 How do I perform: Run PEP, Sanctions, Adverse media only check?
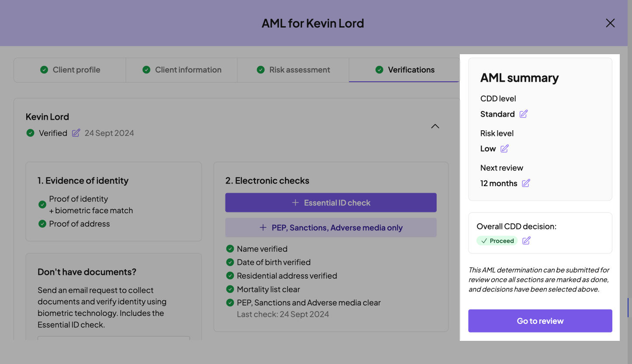[x=331, y=228]
